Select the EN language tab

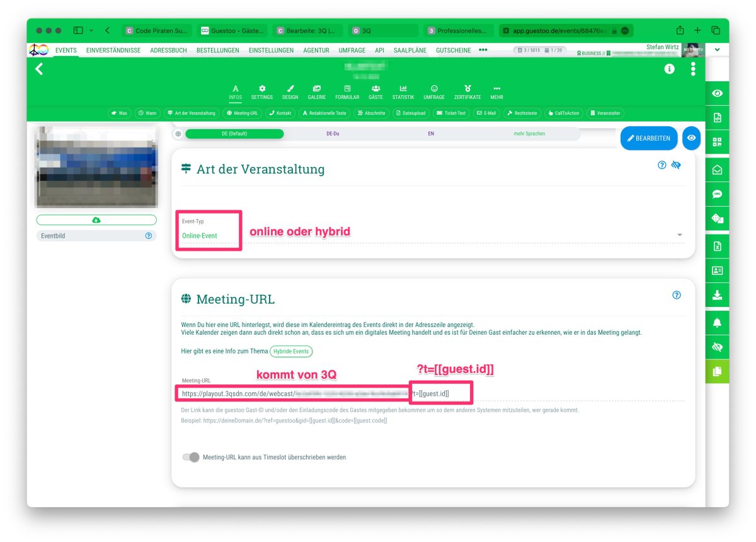[431, 134]
